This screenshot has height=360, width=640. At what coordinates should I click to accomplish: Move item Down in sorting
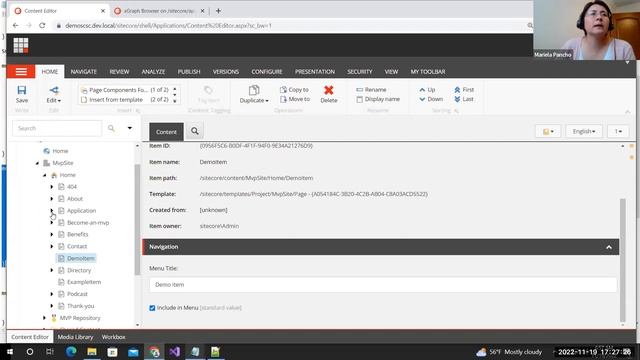coord(431,99)
